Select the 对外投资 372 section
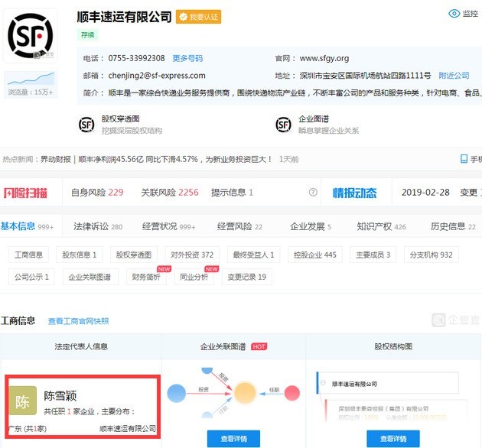 [192, 255]
